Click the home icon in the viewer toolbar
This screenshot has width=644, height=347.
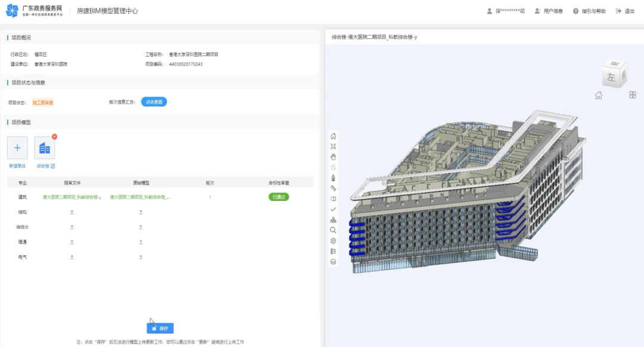pyautogui.click(x=333, y=136)
